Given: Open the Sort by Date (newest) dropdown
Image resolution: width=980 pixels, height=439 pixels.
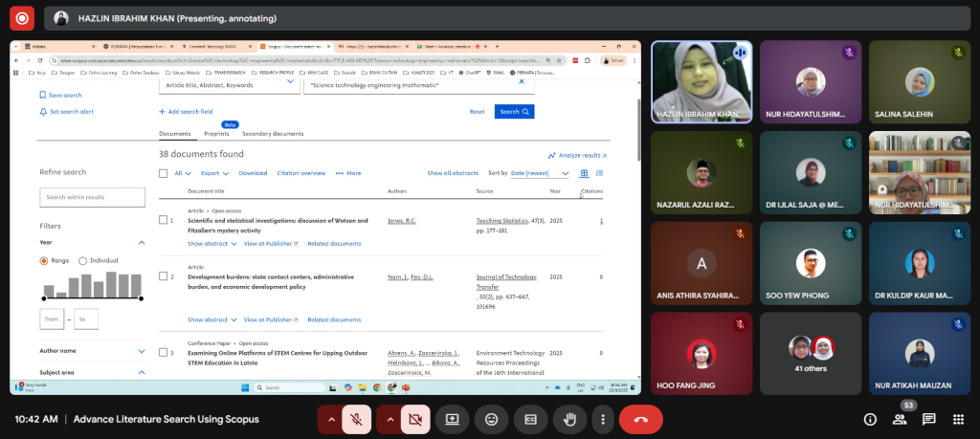Looking at the screenshot, I should 541,173.
